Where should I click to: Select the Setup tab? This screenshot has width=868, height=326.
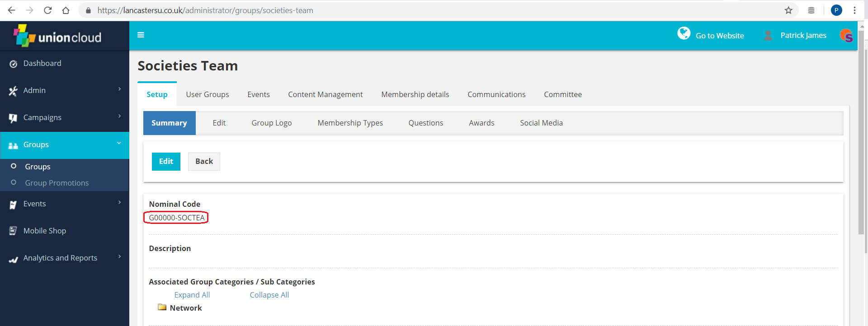click(x=157, y=94)
